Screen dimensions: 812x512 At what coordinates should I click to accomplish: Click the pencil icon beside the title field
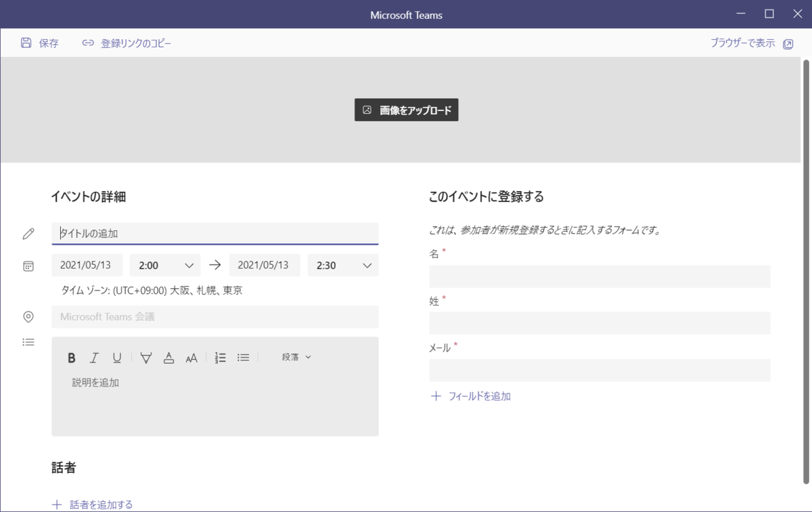(28, 234)
